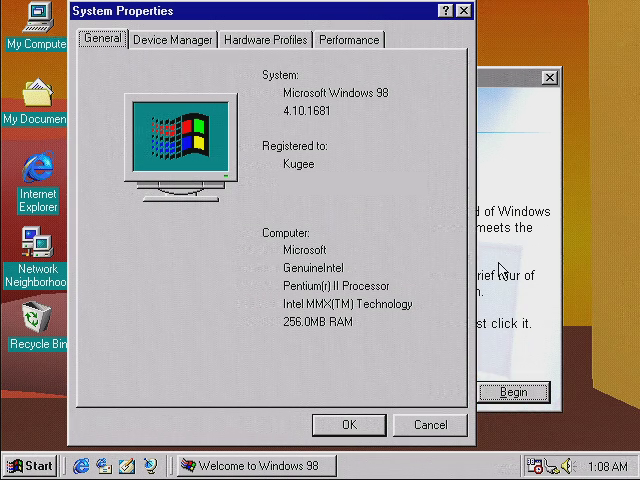The height and width of the screenshot is (480, 640).
Task: Switch to the Hardware Profiles tab
Action: point(265,40)
